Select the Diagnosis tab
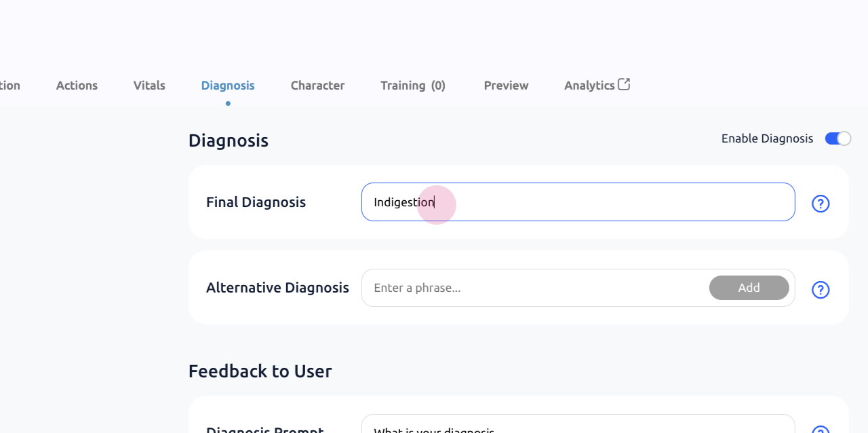Image resolution: width=868 pixels, height=433 pixels. click(228, 86)
